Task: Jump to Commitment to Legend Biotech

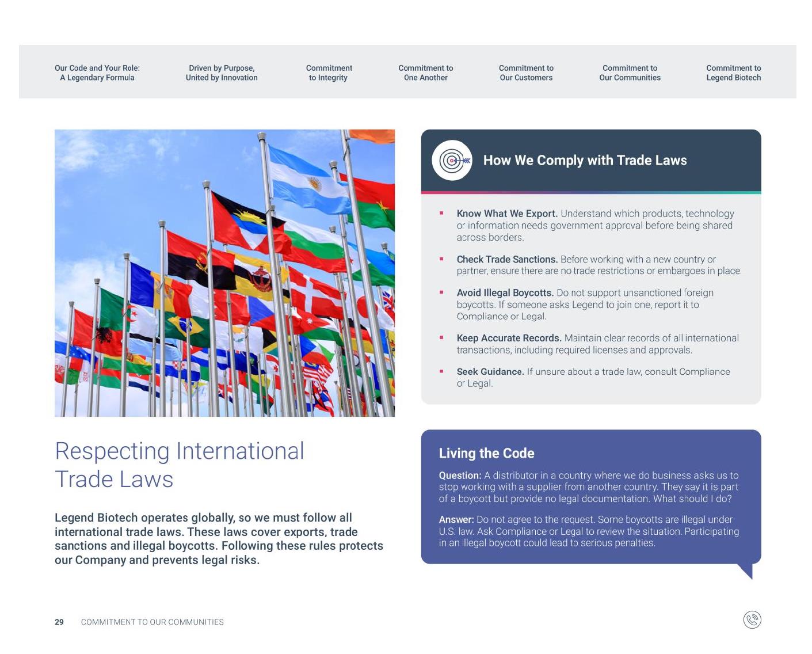Action: [x=734, y=73]
